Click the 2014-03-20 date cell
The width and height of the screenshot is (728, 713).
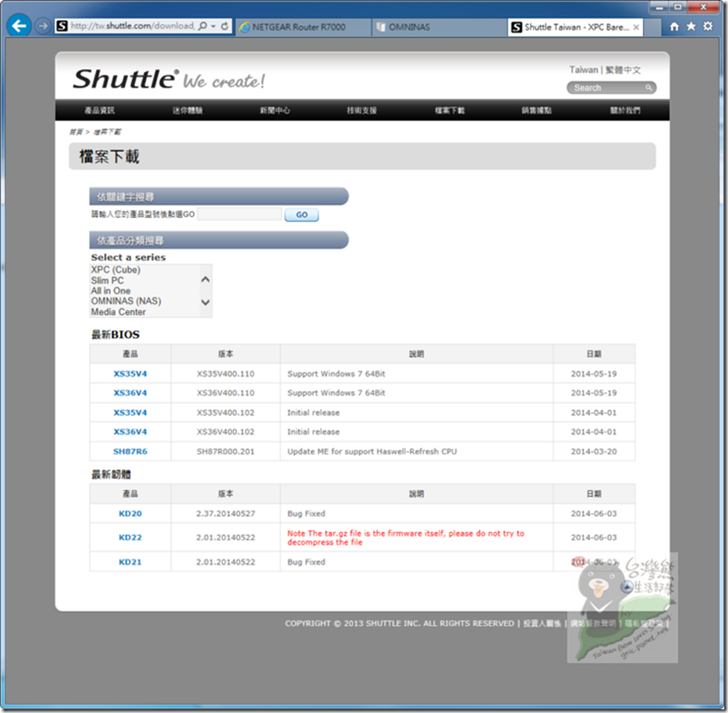pos(594,452)
